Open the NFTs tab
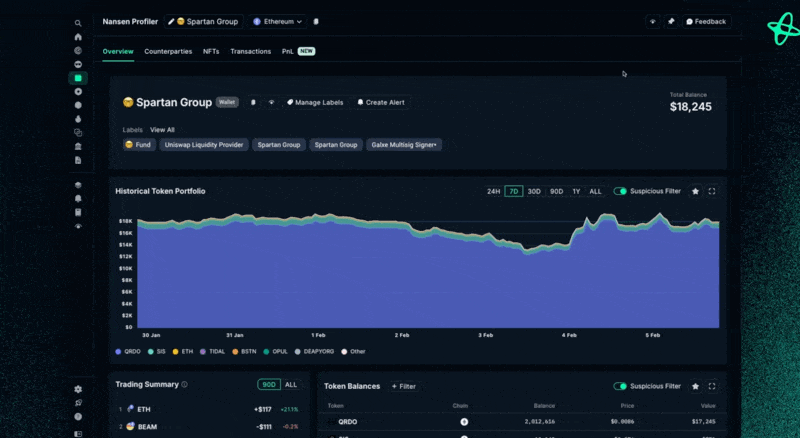The image size is (800, 438). point(211,52)
